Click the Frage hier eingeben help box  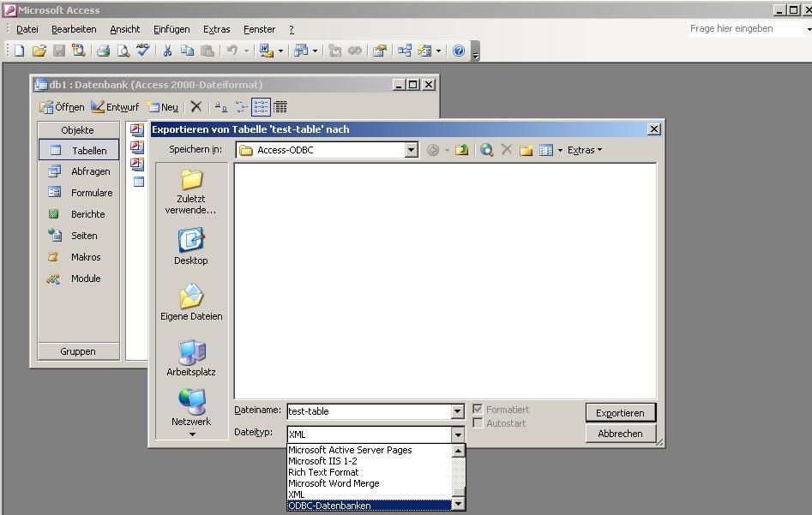[x=745, y=29]
